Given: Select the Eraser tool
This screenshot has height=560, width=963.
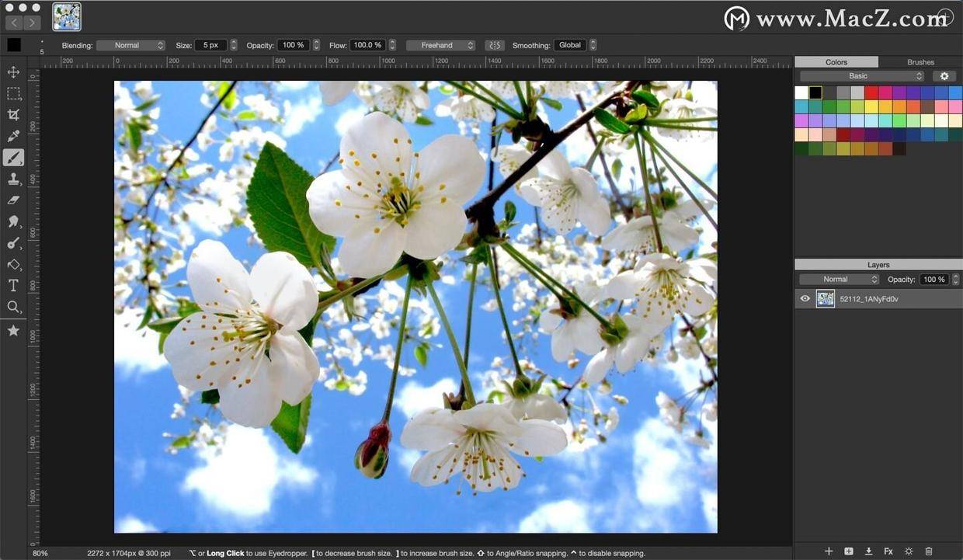Looking at the screenshot, I should 13,200.
